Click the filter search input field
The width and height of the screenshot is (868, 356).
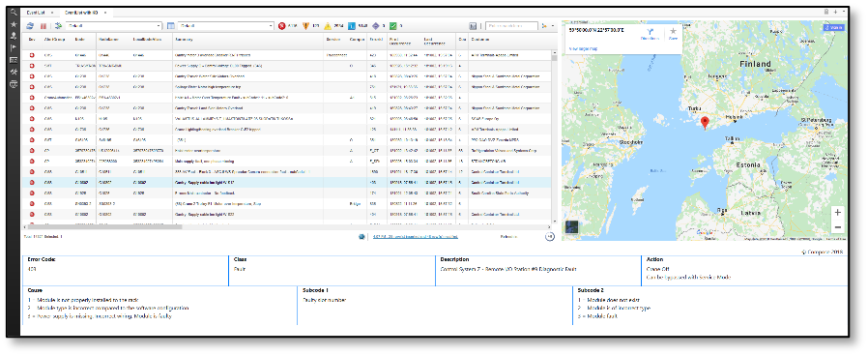[x=512, y=25]
